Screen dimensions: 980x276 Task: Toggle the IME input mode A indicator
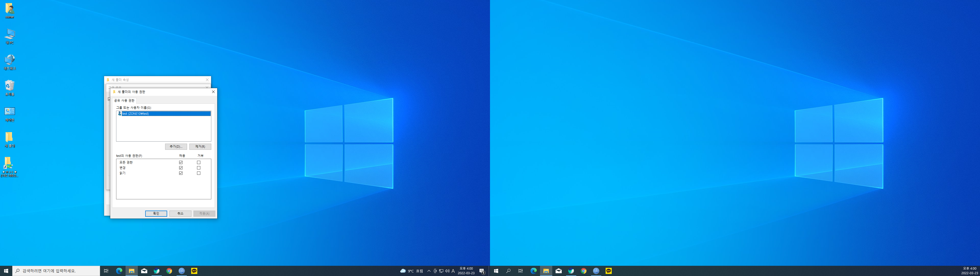click(x=453, y=271)
